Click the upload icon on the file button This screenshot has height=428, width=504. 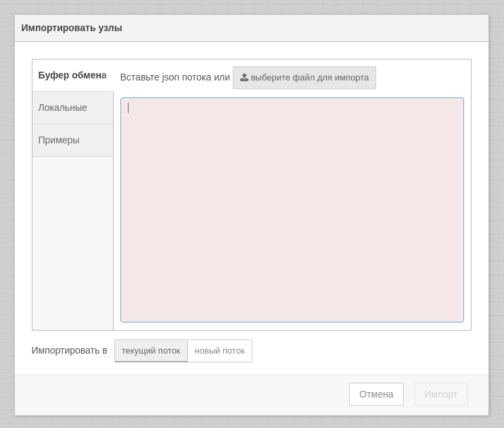[x=244, y=77]
